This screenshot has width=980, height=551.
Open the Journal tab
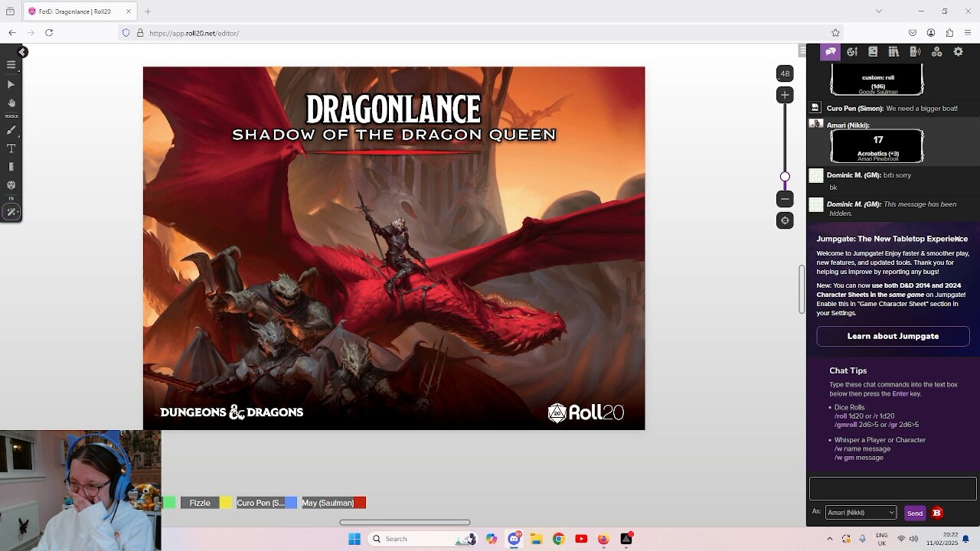(x=873, y=52)
